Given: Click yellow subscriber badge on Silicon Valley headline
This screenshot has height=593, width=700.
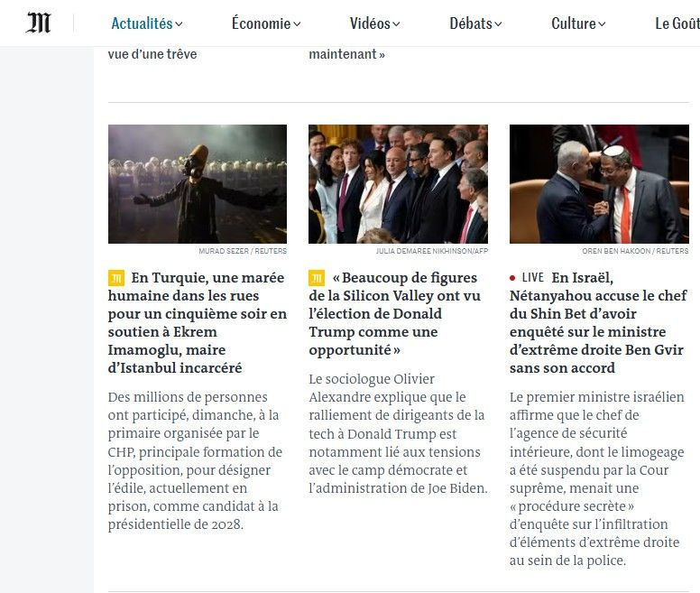Looking at the screenshot, I should click(x=317, y=278).
